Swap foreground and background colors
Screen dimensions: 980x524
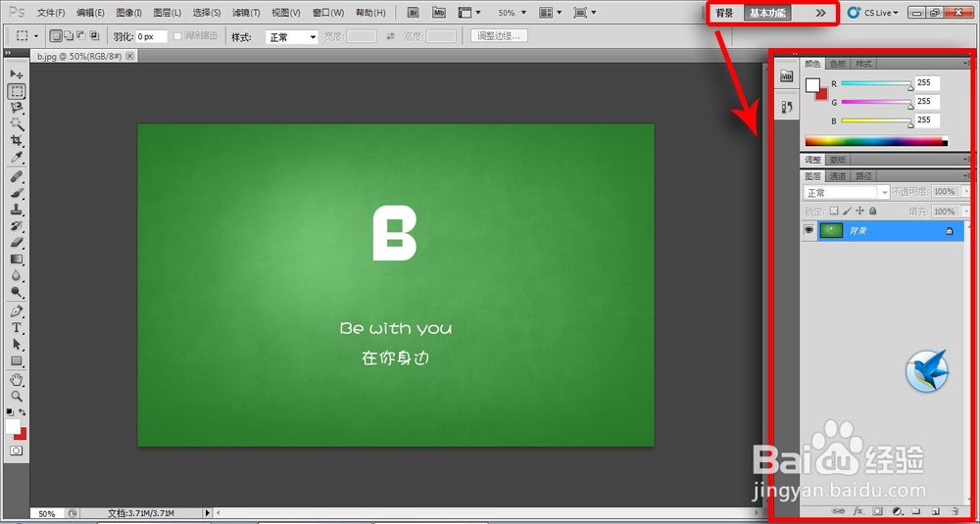[x=23, y=412]
